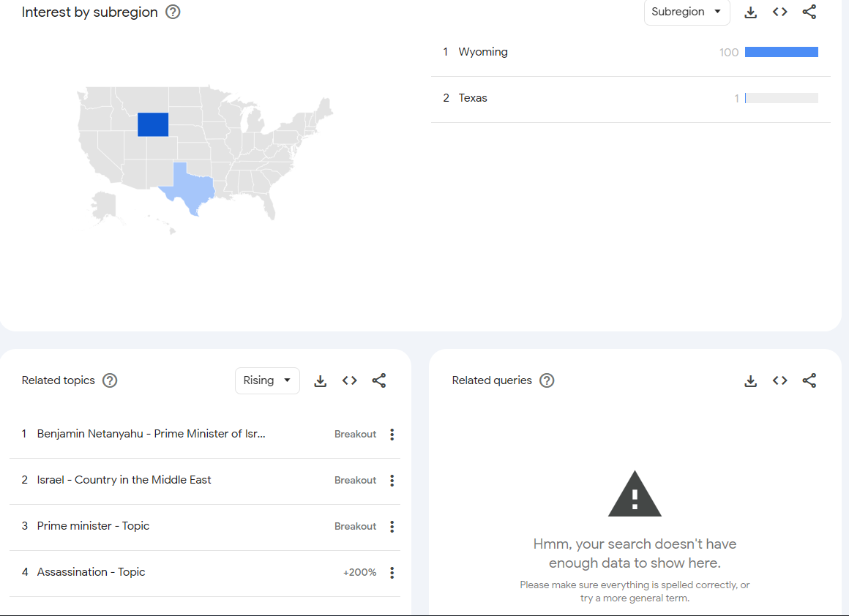Select the Israel - Country in the Middle East topic
This screenshot has width=849, height=616.
(x=124, y=480)
